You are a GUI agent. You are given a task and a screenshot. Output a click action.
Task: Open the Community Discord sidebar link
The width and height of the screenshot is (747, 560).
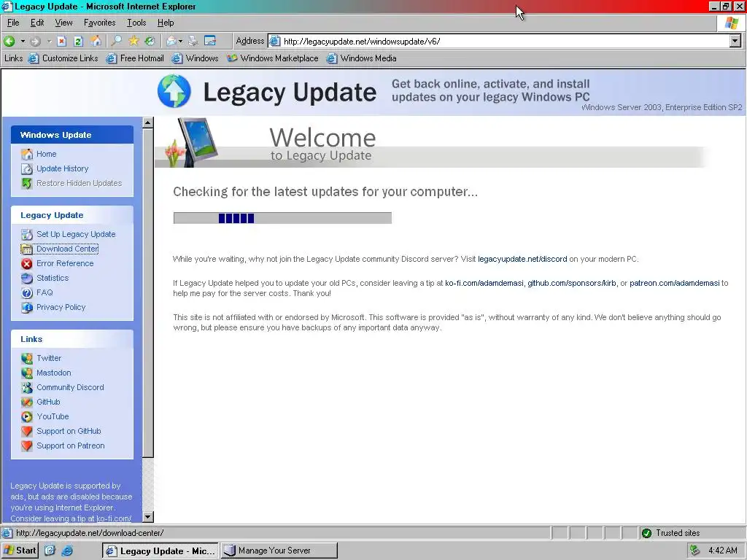70,388
